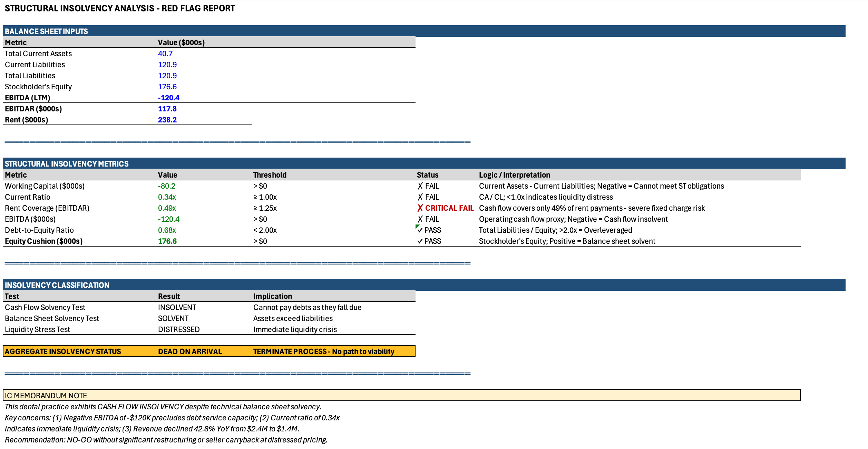Select the Liquidity Stress Test DISTRESSED result
This screenshot has height=449, width=868.
click(179, 330)
